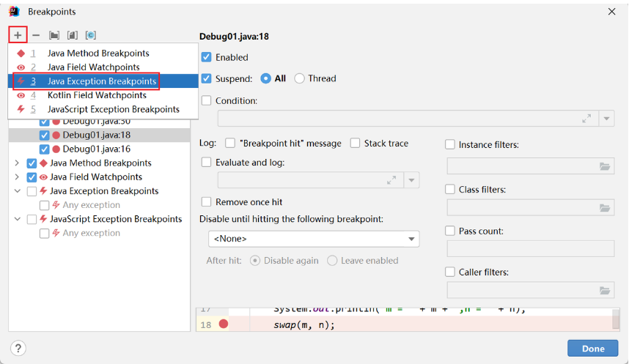This screenshot has width=629, height=364.
Task: Select the Leave enabled radio option
Action: click(x=332, y=261)
